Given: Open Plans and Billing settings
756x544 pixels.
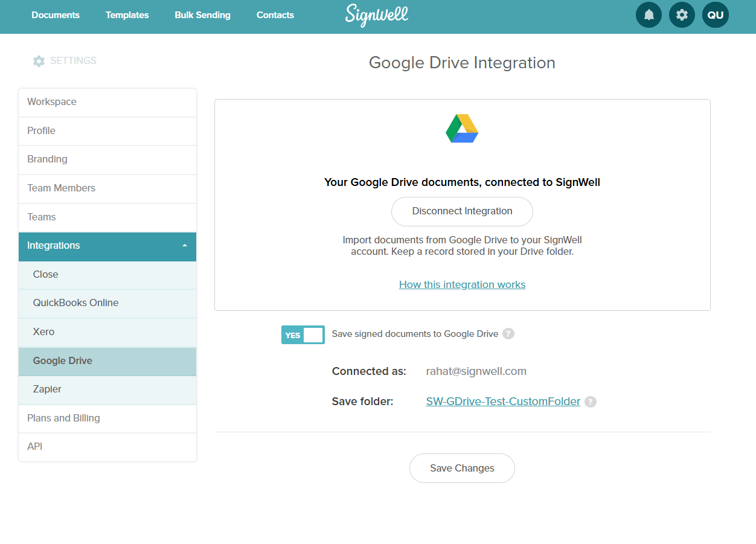Looking at the screenshot, I should click(x=107, y=418).
